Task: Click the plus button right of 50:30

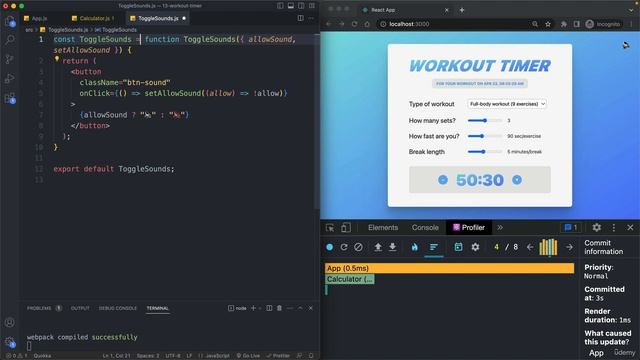Action: click(x=517, y=180)
